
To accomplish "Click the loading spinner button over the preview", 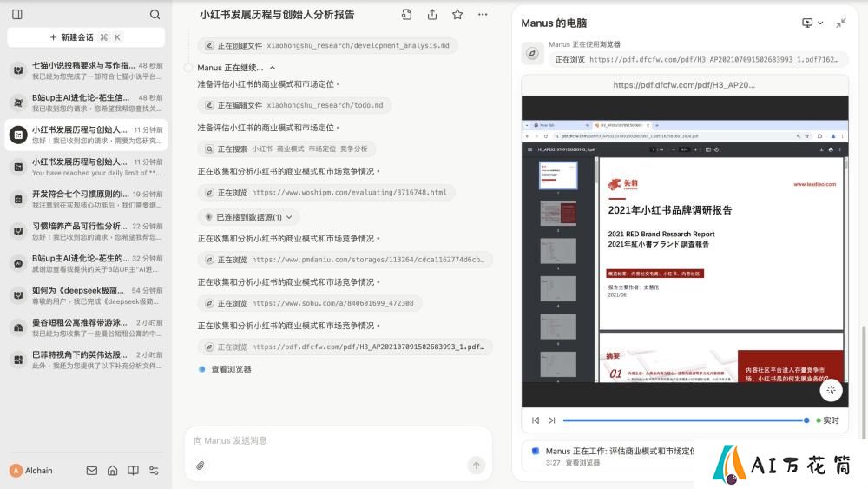I will click(x=831, y=391).
